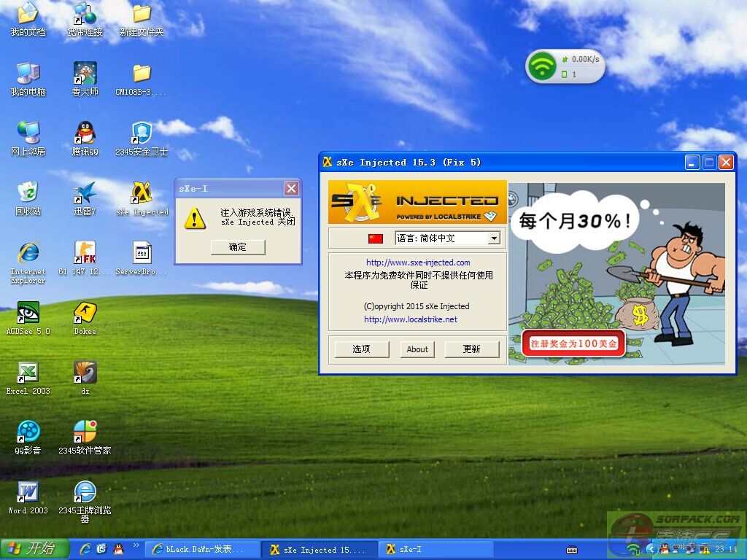Viewport: 747px width, 560px height.
Task: Click the 开始 Start button
Action: coord(34,549)
